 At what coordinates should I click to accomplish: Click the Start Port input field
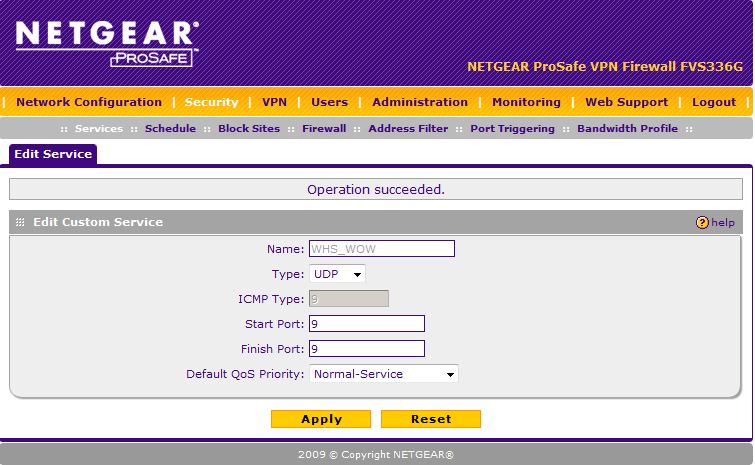[367, 324]
